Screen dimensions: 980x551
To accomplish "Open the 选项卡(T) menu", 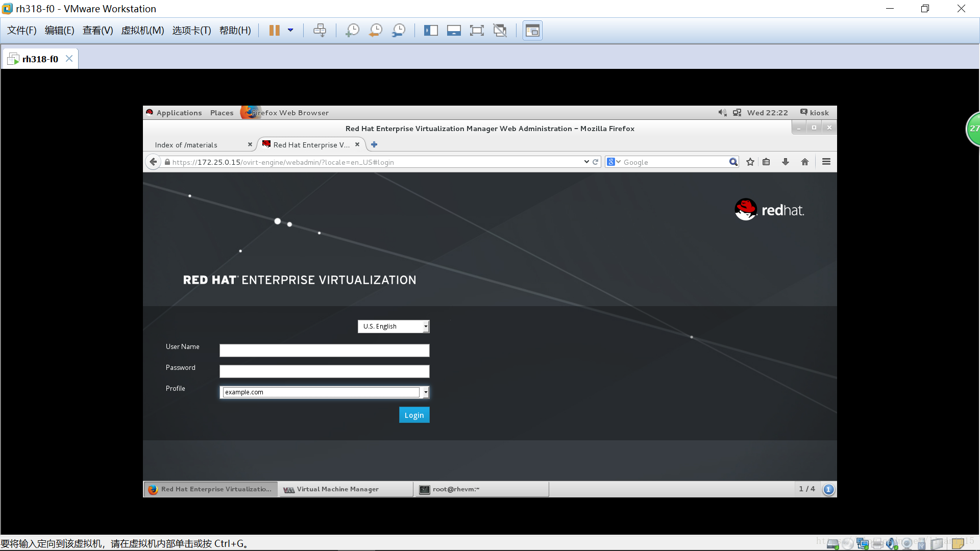I will click(x=192, y=31).
